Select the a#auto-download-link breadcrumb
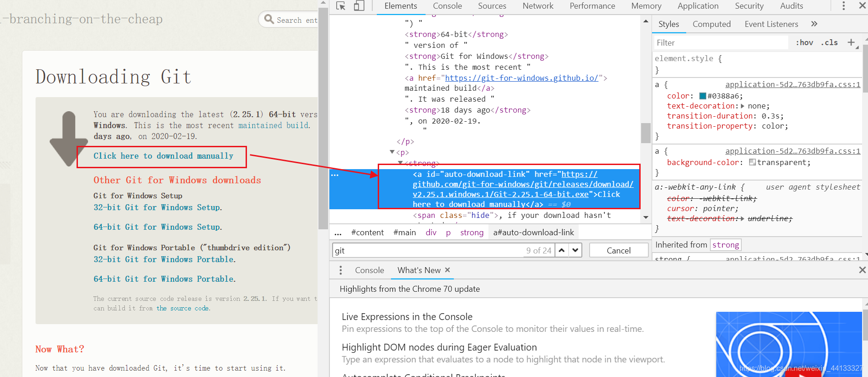This screenshot has height=377, width=868. pos(534,232)
